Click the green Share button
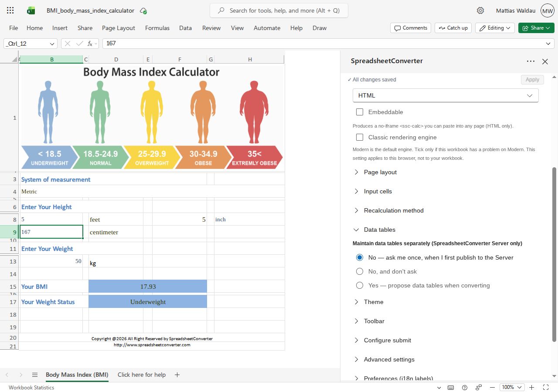 pos(536,28)
